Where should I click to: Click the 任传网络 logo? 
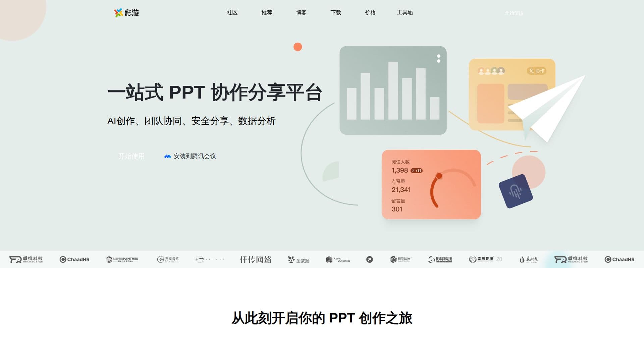point(256,259)
